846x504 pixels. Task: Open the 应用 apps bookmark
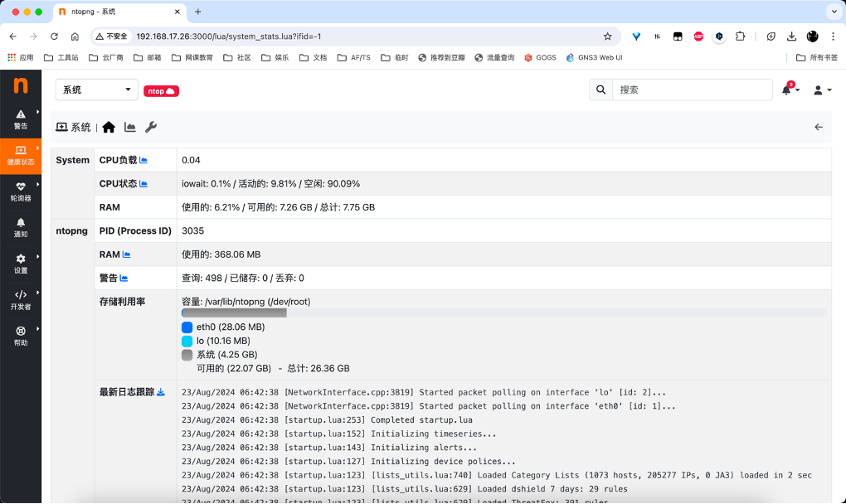21,57
